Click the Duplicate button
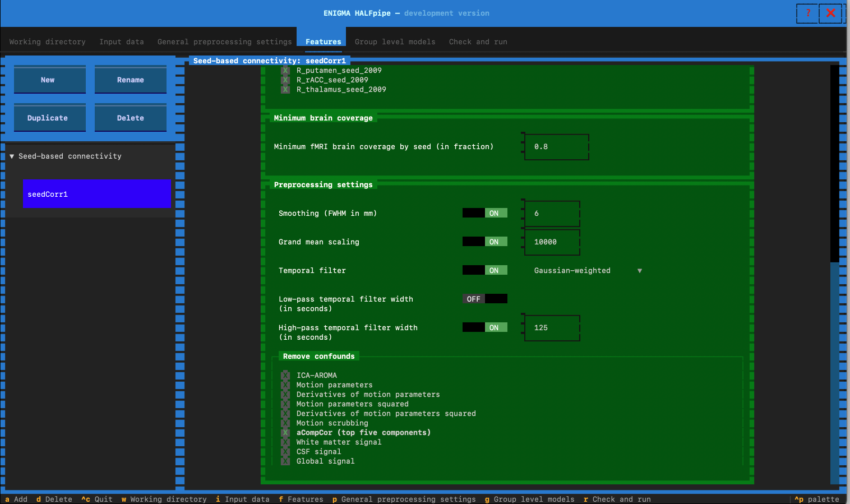The height and width of the screenshot is (504, 850). (50, 118)
